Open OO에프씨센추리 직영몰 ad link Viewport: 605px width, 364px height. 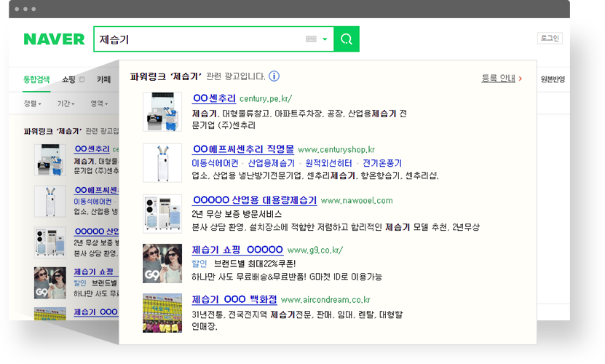point(243,149)
